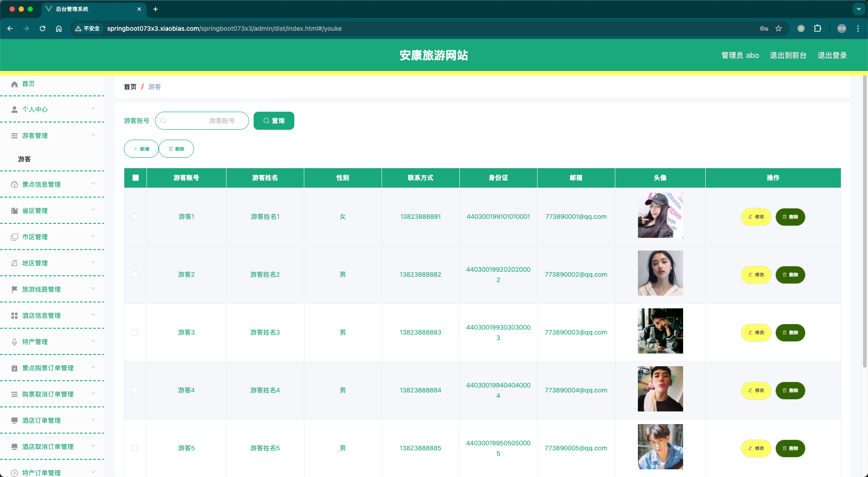
Task: Click the clipboard icon beside 景点购票订单管理
Action: pos(14,368)
